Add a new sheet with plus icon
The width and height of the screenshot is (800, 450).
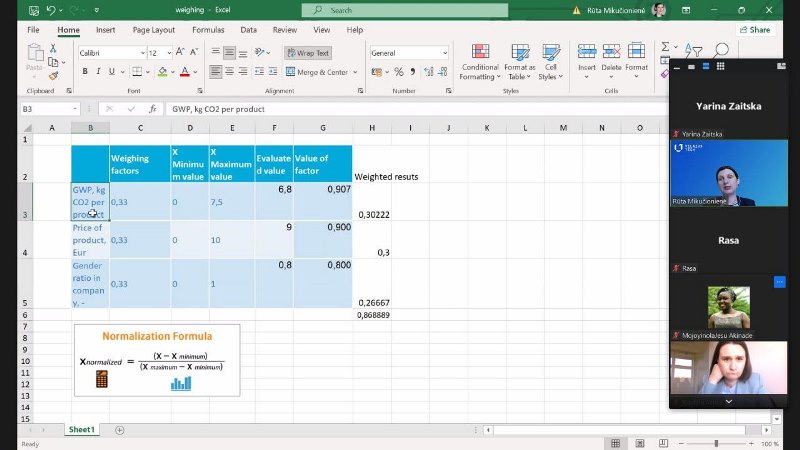(x=119, y=430)
